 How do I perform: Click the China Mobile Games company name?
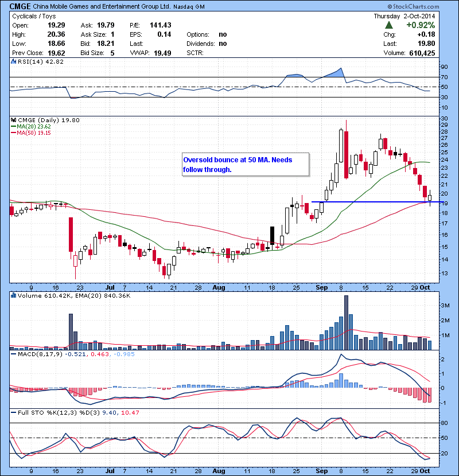pyautogui.click(x=102, y=6)
